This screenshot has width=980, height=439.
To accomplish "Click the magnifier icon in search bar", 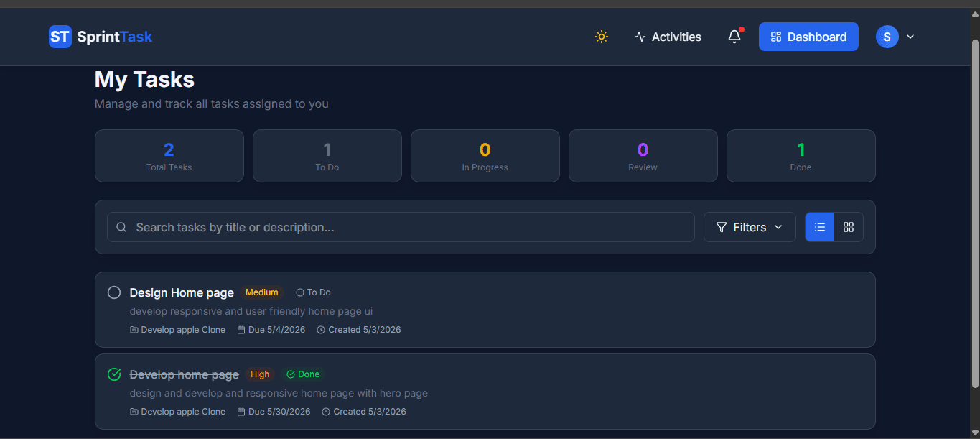I will point(122,227).
